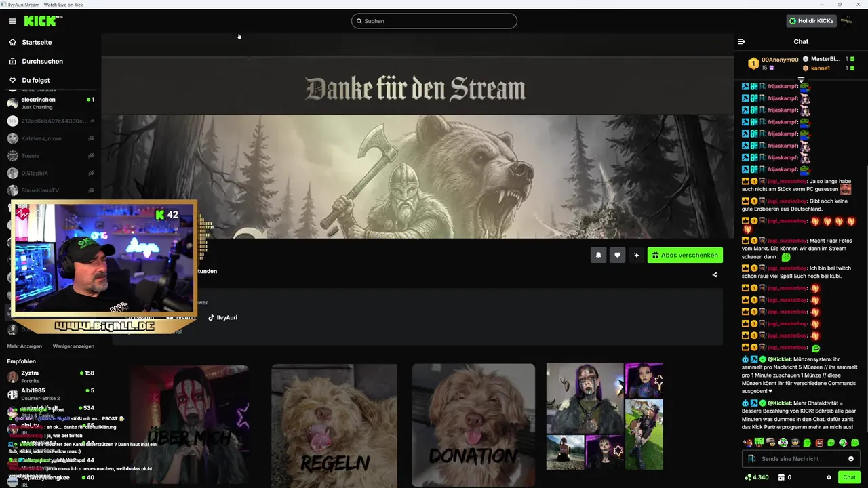Open followed channel Tosnie
Screen dimensions: 868x488
(50, 156)
